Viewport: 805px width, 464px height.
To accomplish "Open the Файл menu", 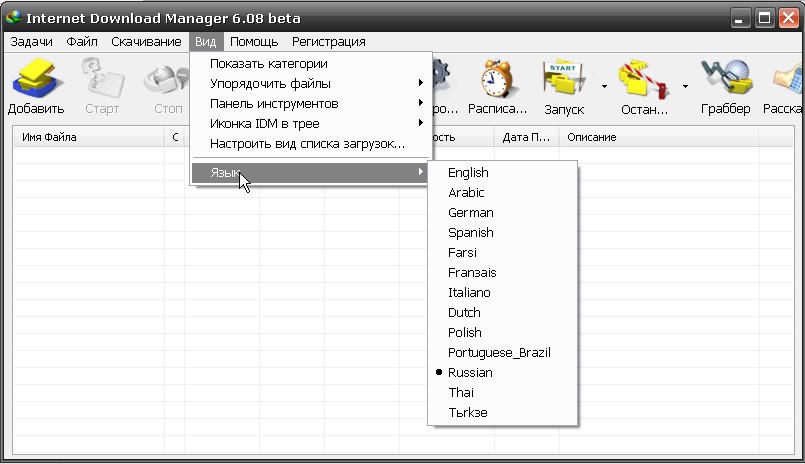I will pyautogui.click(x=82, y=42).
